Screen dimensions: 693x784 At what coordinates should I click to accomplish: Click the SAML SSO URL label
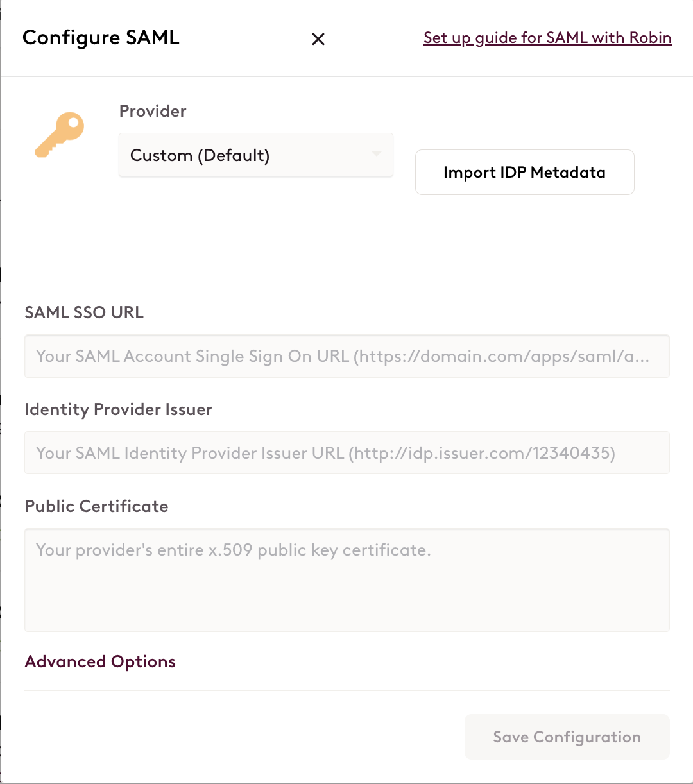tap(84, 312)
